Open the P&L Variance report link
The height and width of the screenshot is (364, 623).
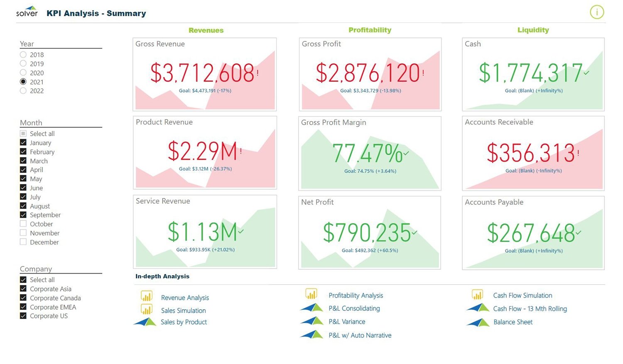(347, 322)
